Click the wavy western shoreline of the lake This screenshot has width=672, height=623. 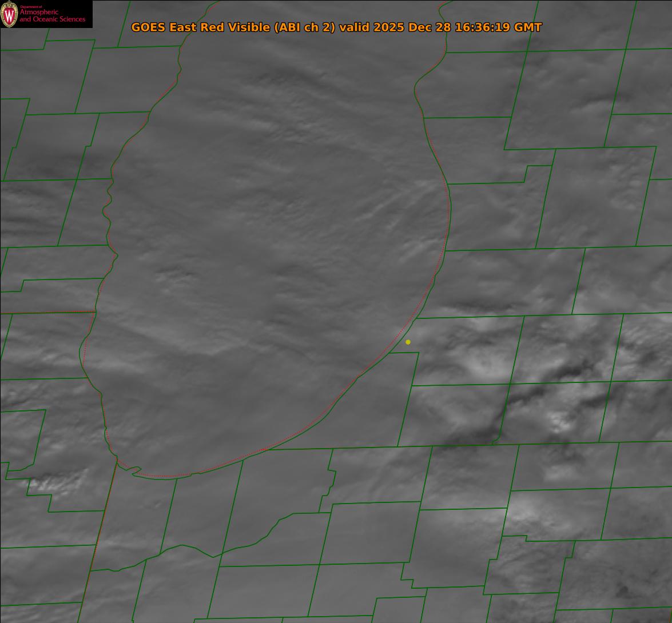point(107,217)
